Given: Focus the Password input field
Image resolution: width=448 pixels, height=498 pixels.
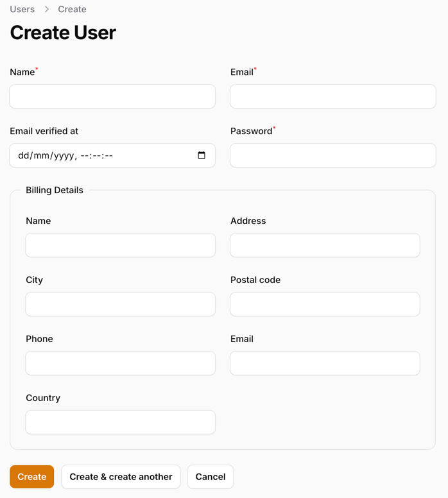Looking at the screenshot, I should click(332, 155).
